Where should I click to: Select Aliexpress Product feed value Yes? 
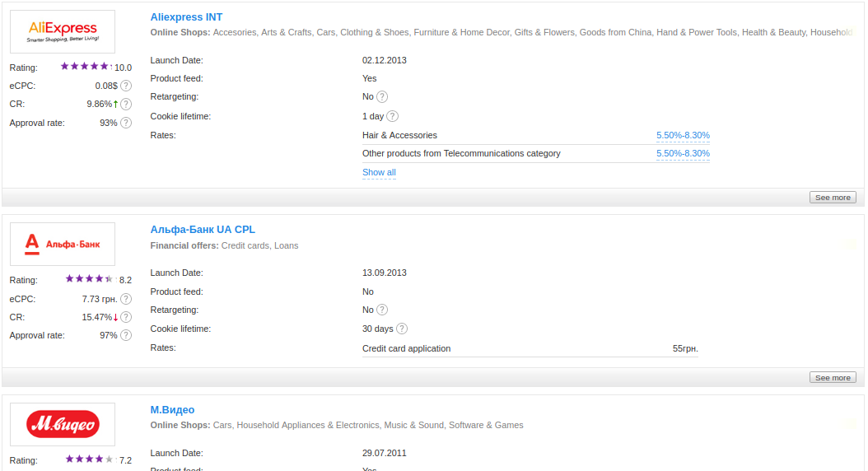coord(369,78)
